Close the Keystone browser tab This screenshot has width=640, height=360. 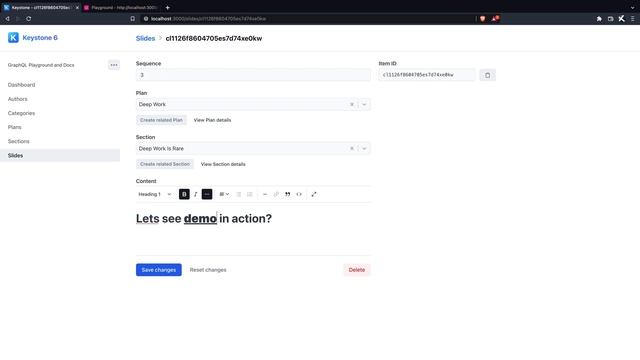tap(77, 8)
